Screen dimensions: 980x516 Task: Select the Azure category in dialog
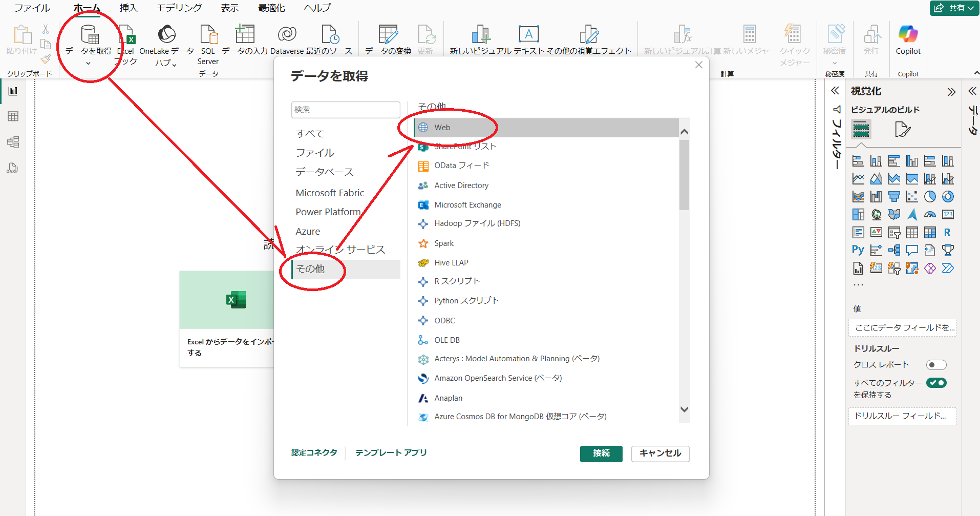click(308, 232)
